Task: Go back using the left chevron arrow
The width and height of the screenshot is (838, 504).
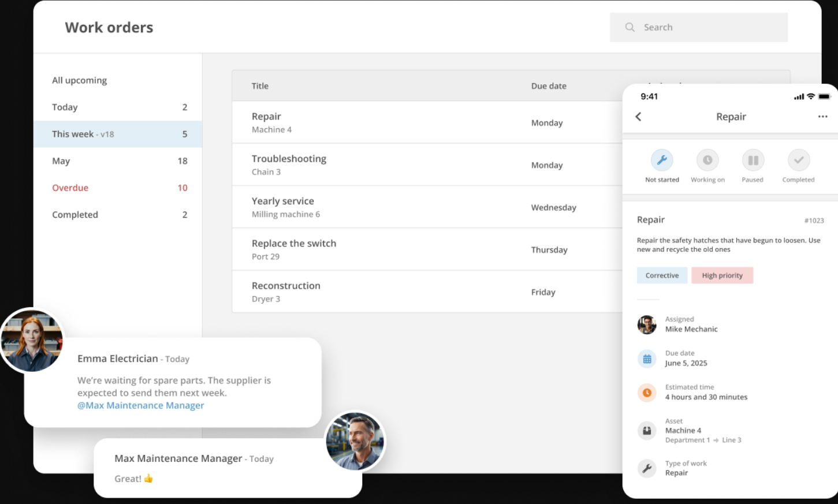Action: tap(638, 116)
